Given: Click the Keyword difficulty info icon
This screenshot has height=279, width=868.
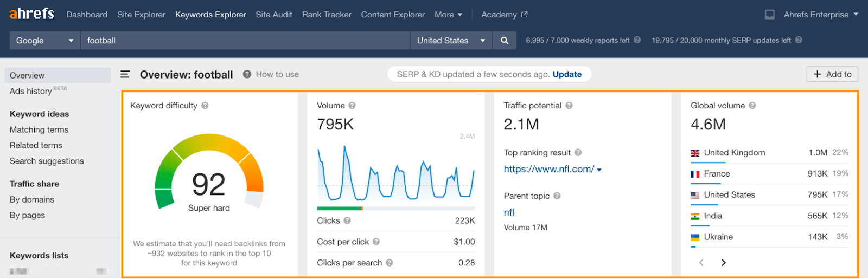Looking at the screenshot, I should pos(205,106).
